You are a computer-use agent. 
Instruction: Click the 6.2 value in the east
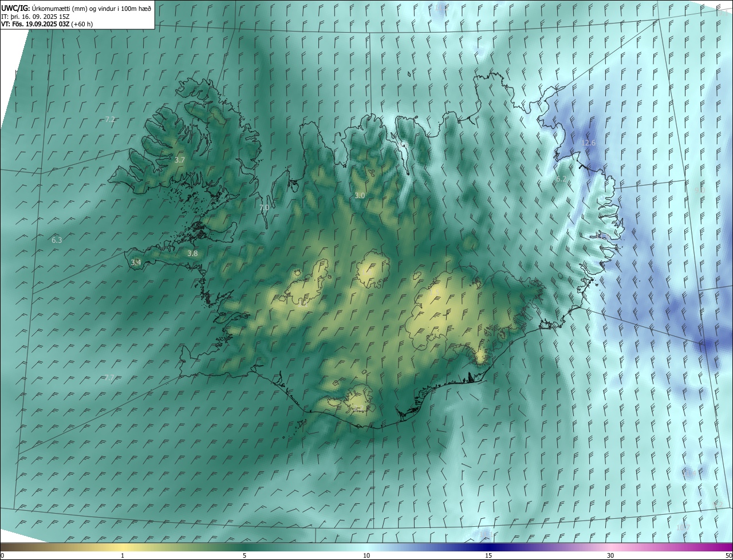tap(561, 179)
